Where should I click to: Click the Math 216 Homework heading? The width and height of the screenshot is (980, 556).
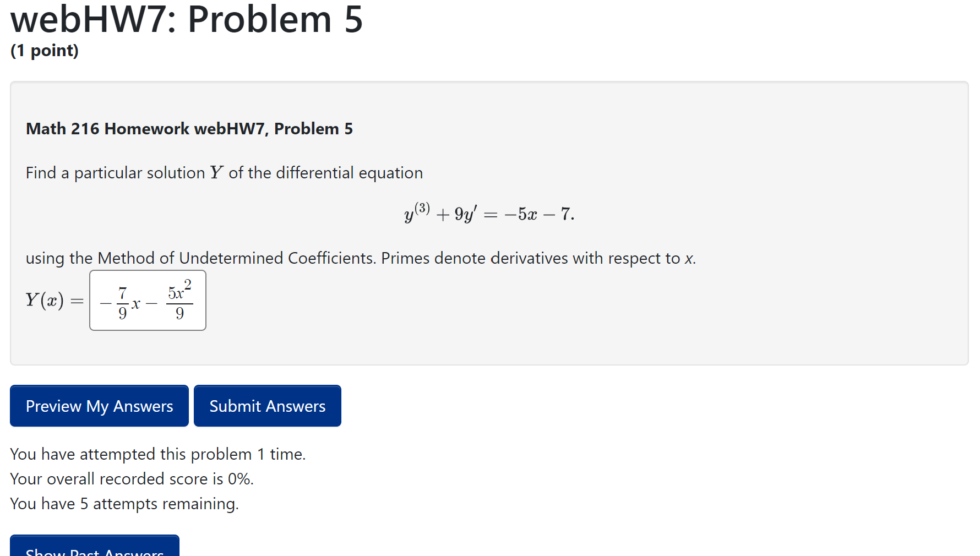pos(189,128)
